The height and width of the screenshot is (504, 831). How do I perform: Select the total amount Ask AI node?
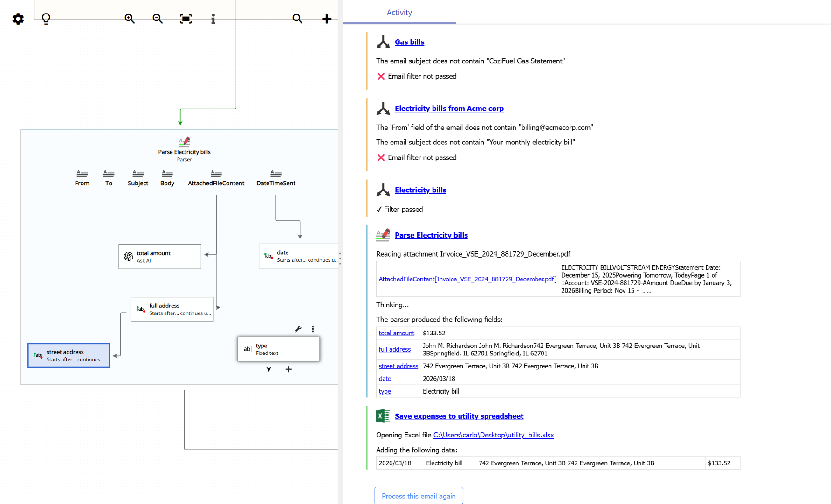159,257
